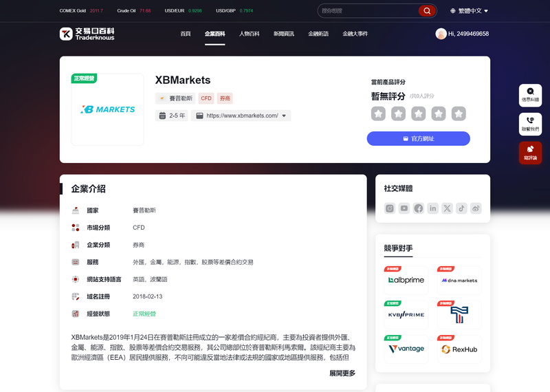
Task: Go to the 首頁 nav tab
Action: [186, 34]
